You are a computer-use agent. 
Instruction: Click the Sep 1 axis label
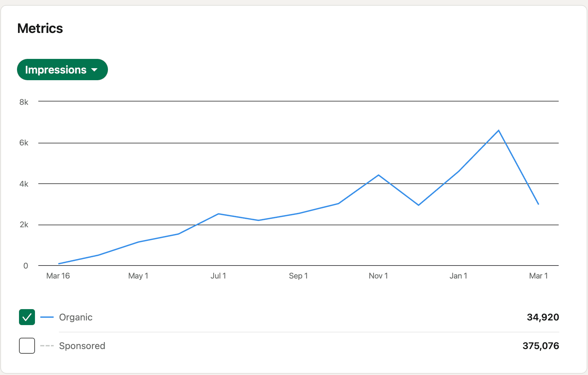click(x=298, y=276)
